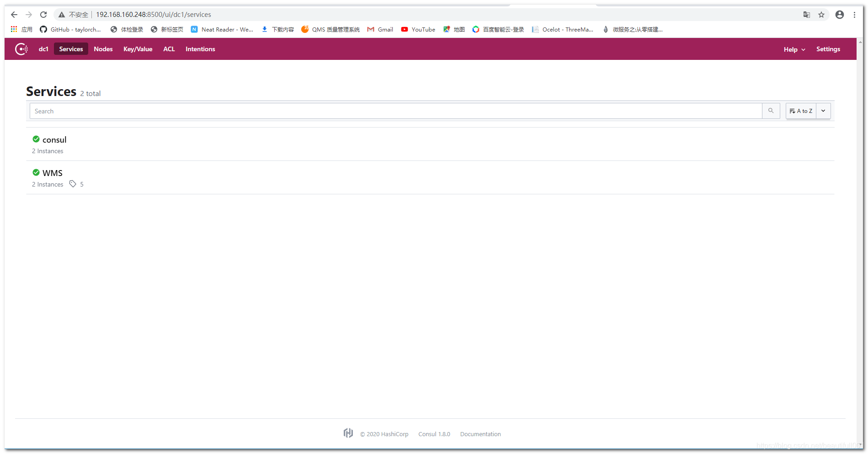Click © 2020 HashiCorp link
868x454 pixels.
click(x=384, y=434)
